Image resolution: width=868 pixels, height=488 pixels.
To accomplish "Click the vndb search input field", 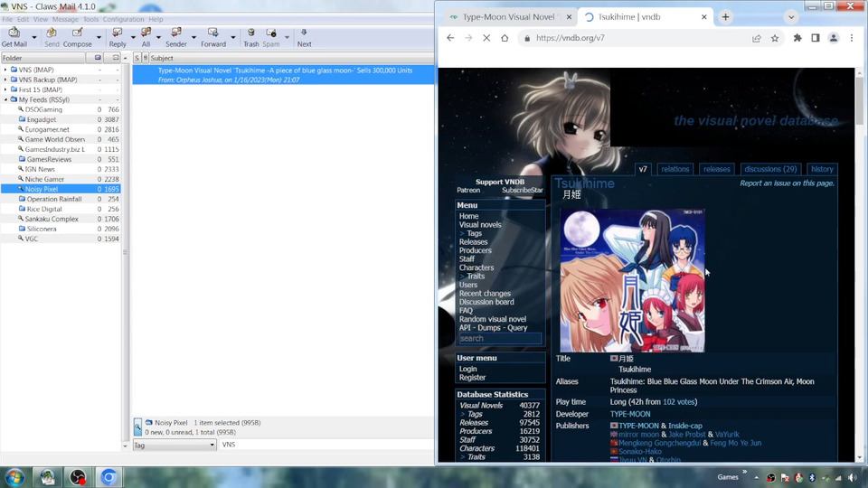I will tap(499, 339).
